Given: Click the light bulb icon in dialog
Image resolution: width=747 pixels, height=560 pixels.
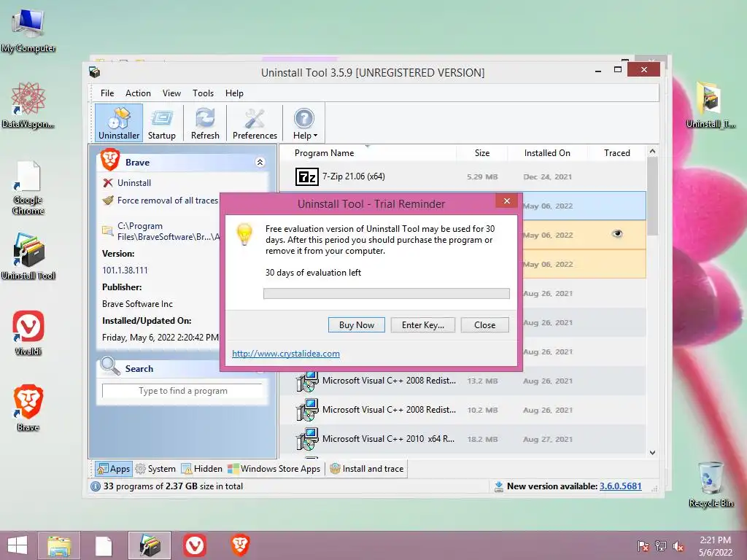Looking at the screenshot, I should coord(244,234).
